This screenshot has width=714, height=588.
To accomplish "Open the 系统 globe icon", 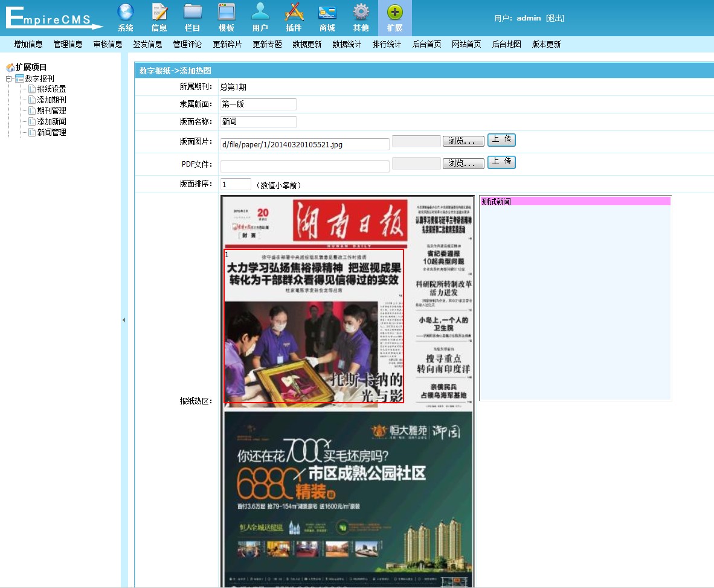I will click(125, 12).
